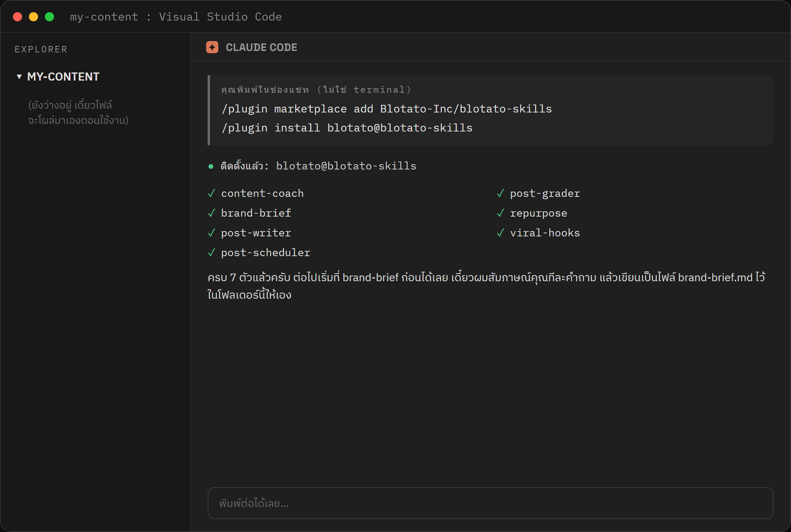Click the checkmark beside brand-brief

click(x=212, y=213)
